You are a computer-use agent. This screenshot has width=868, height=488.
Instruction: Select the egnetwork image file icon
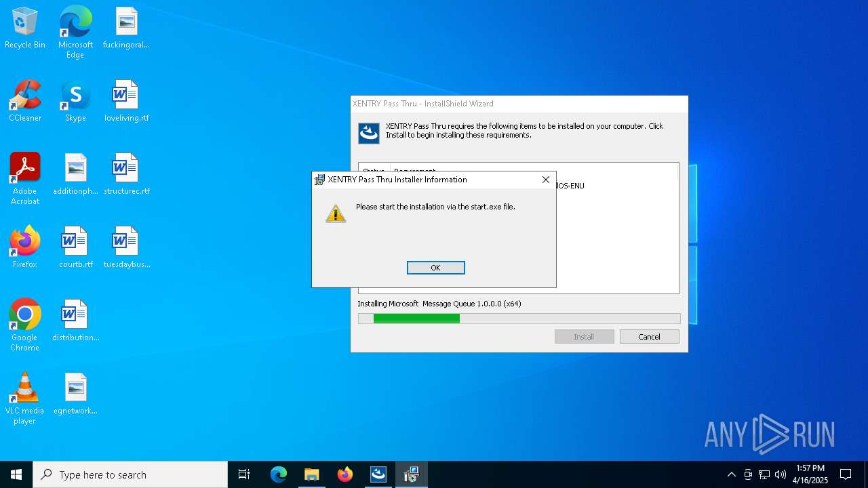click(x=75, y=394)
